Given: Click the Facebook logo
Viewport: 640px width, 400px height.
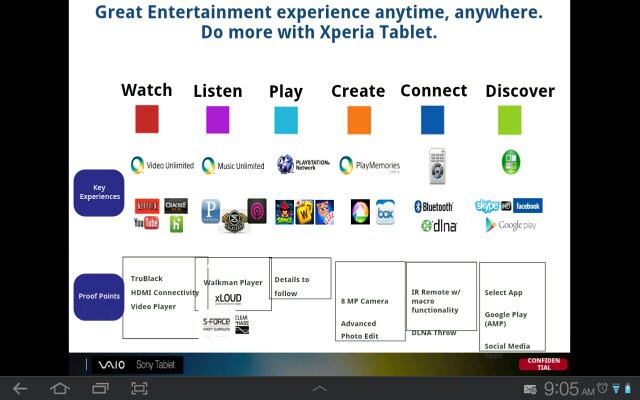Looking at the screenshot, I should (x=528, y=206).
